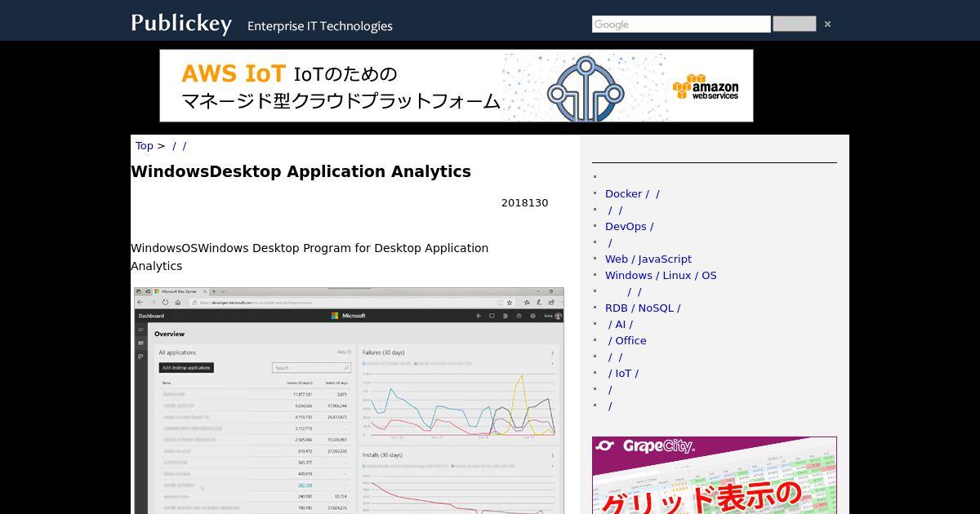
Task: Open the AI category link
Action: (x=620, y=325)
